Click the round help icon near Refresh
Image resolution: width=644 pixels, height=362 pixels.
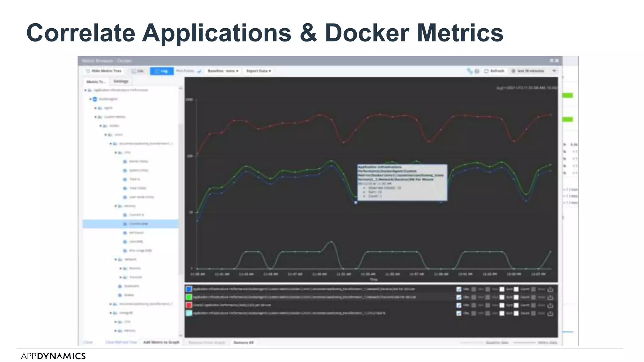[477, 71]
